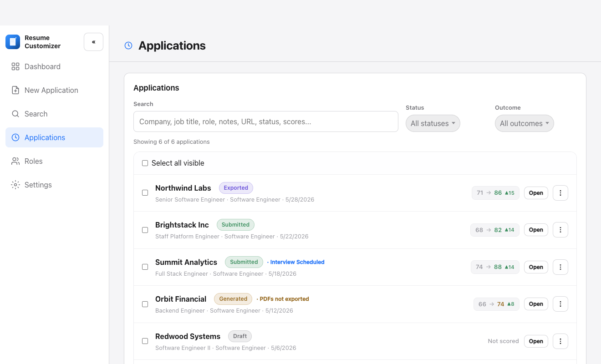Click the Exported badge on Northwind Labs
Viewport: 601px width, 364px height.
click(236, 188)
